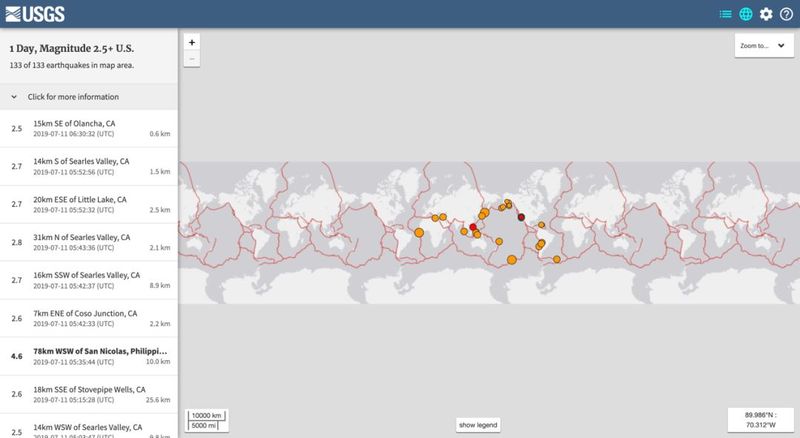Viewport: 800px width, 438px height.
Task: Click 133 of 133 earthquakes text
Action: pyautogui.click(x=71, y=65)
